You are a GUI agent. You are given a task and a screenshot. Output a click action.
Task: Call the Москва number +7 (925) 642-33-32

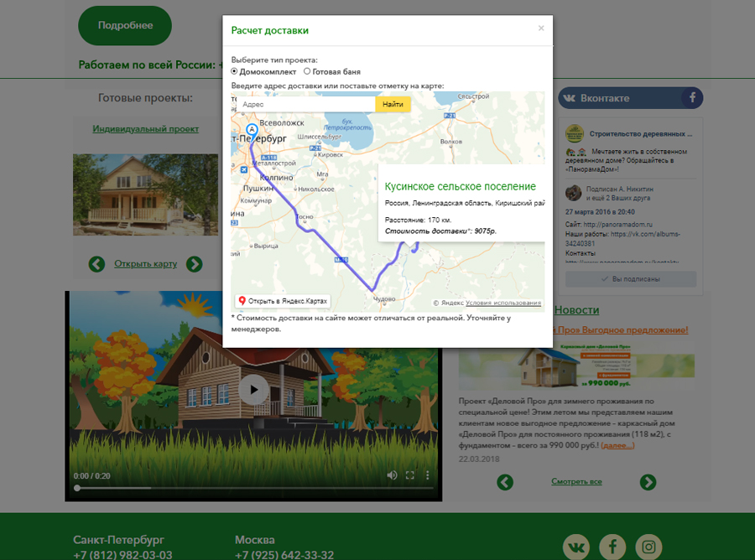coord(284,555)
